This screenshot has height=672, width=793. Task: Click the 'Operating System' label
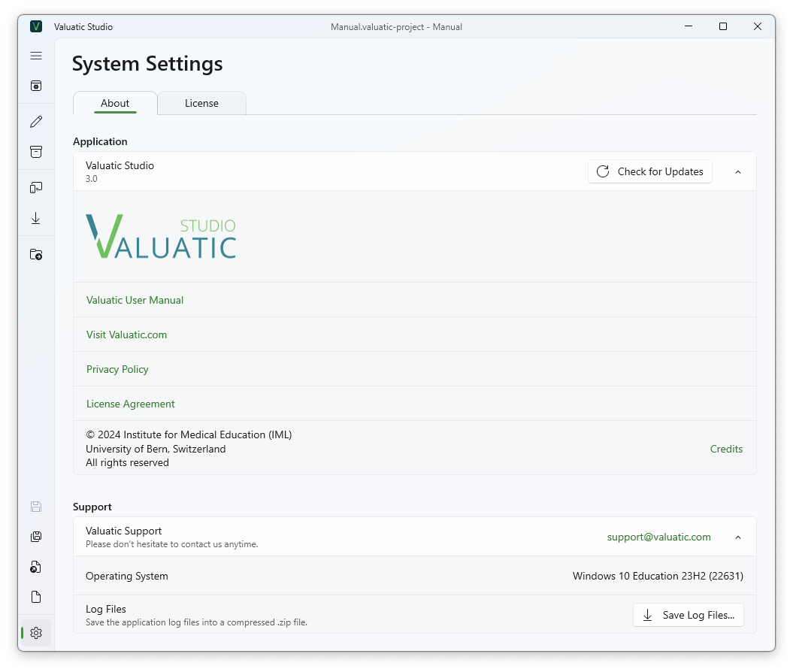(x=127, y=576)
